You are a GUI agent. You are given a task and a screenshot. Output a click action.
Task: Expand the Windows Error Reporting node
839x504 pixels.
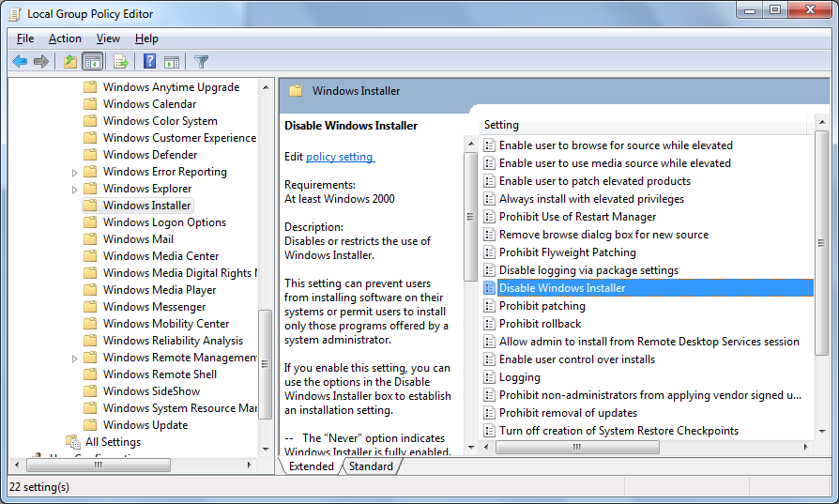[74, 173]
